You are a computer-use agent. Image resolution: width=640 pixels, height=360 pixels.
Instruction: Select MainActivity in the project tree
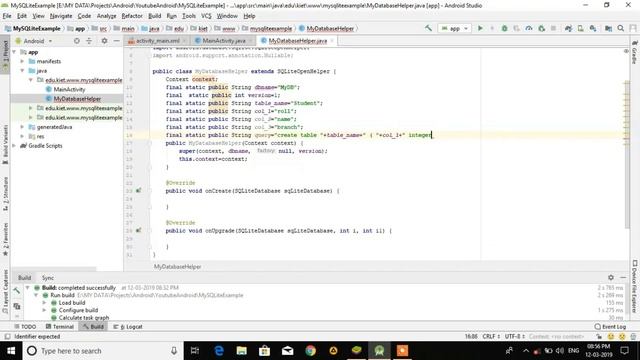69,89
